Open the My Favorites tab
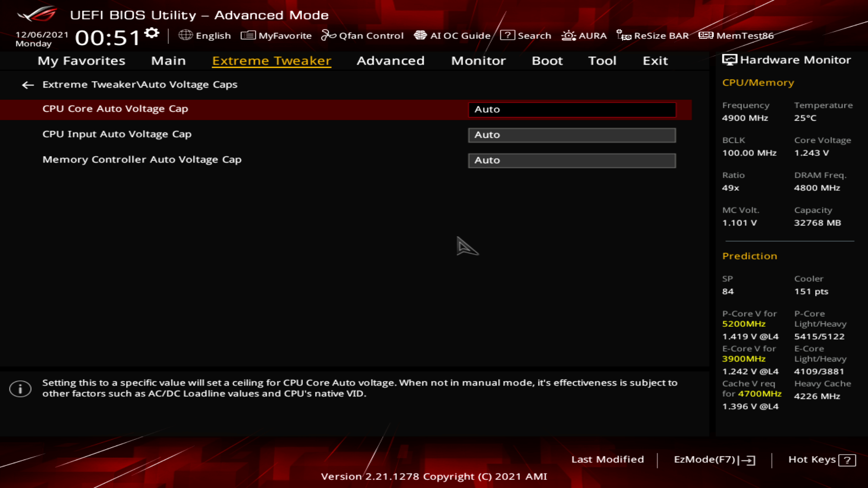The width and height of the screenshot is (868, 488). click(81, 61)
